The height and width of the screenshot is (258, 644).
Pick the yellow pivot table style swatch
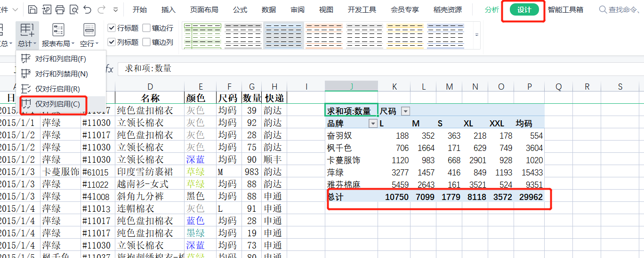pyautogui.click(x=405, y=35)
